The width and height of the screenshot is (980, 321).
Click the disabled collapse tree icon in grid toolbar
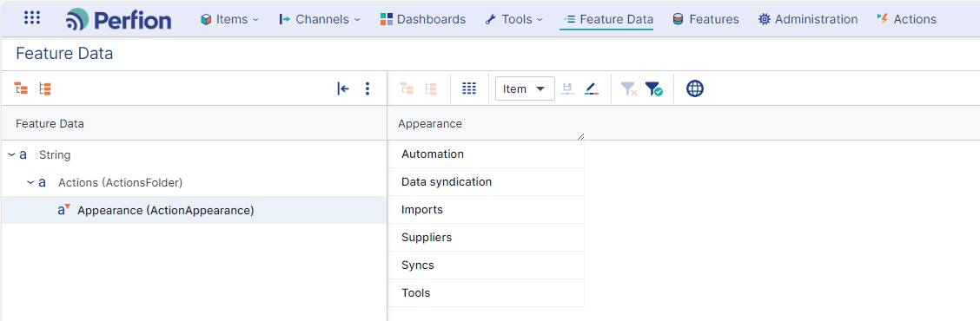431,88
